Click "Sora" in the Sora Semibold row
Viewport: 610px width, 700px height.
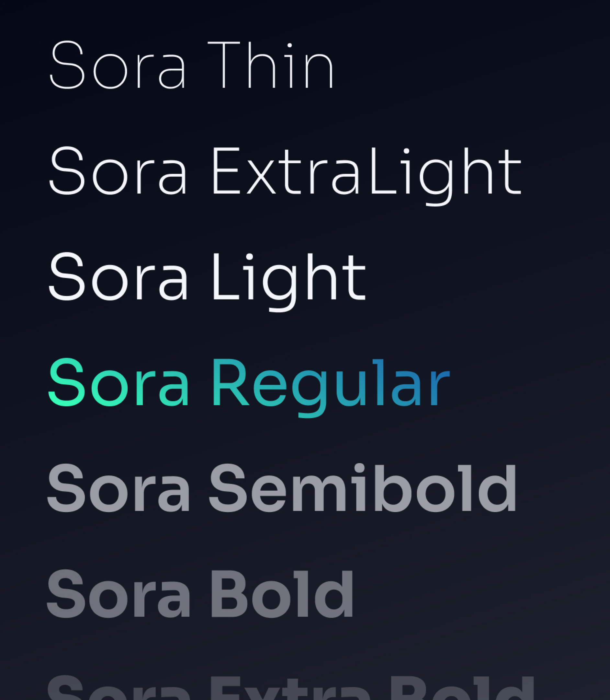click(x=118, y=489)
